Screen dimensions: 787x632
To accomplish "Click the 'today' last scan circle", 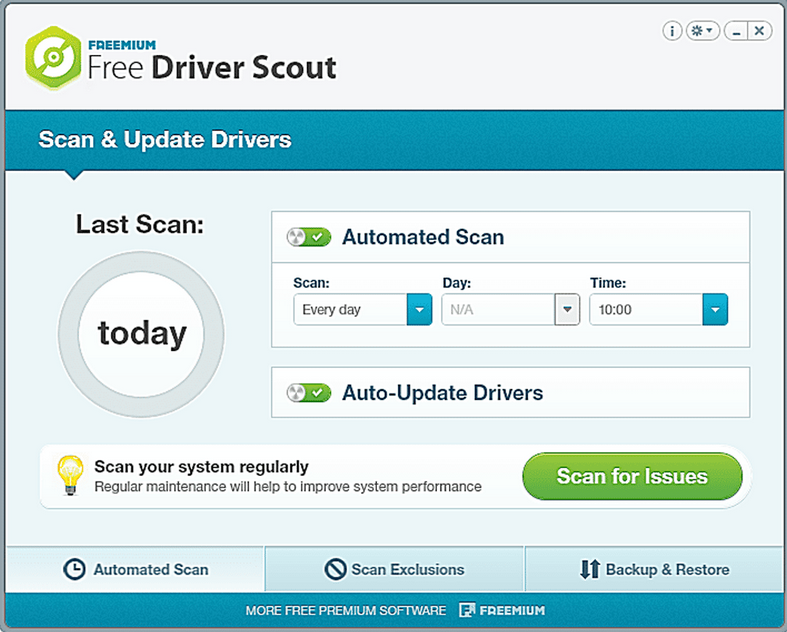I will point(142,334).
